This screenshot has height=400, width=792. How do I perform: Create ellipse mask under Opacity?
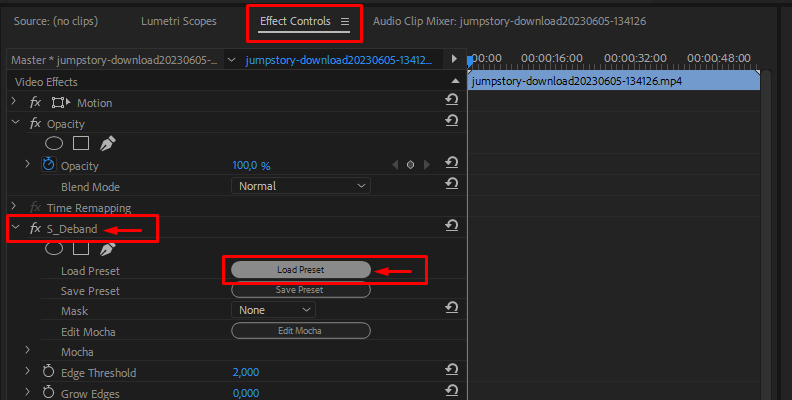pos(54,143)
